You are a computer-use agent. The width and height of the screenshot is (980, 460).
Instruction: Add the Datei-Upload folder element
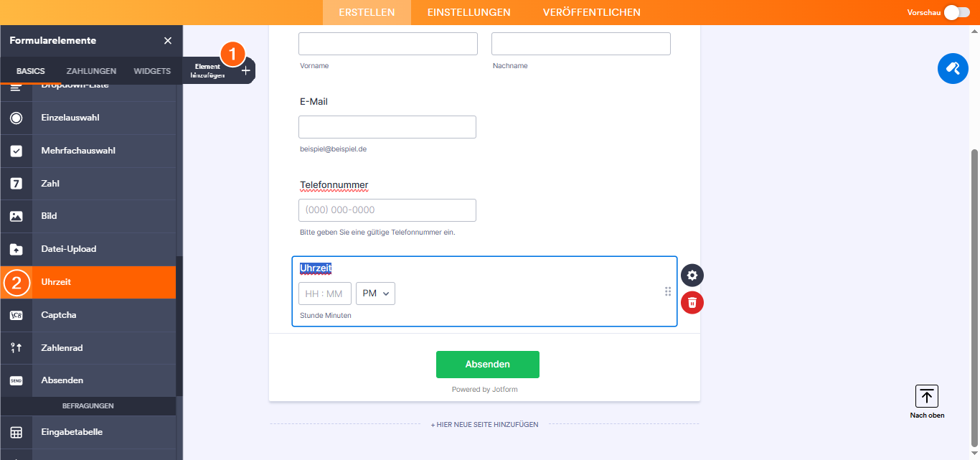point(16,249)
